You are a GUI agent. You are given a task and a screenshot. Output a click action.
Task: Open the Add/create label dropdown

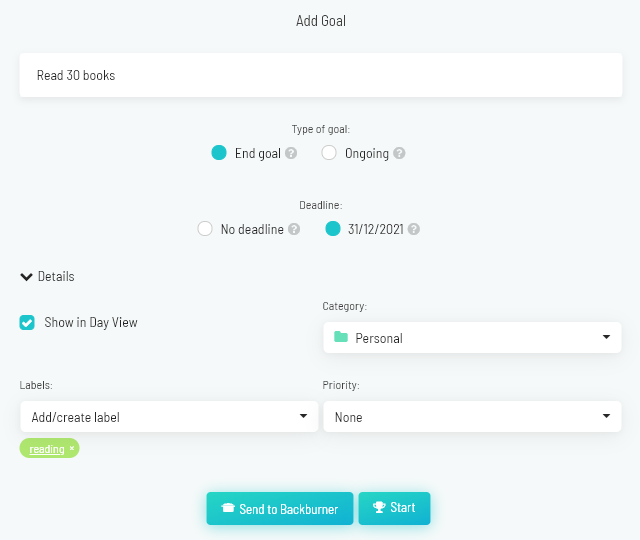(x=169, y=416)
